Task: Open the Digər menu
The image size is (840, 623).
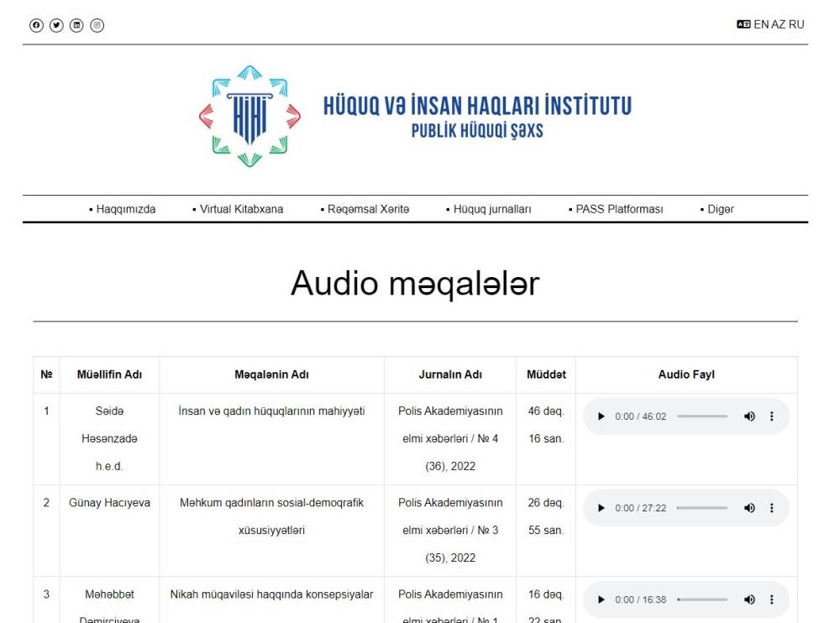Action: [717, 209]
